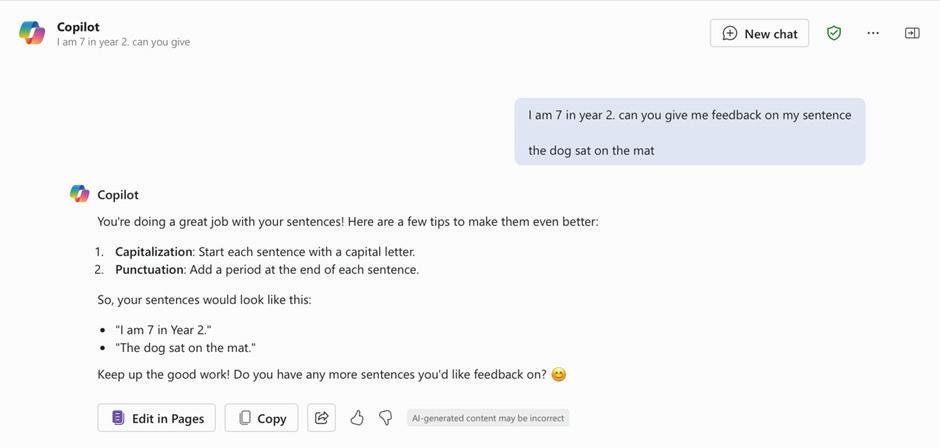
Task: Open the three-dots more options menu
Action: [873, 33]
